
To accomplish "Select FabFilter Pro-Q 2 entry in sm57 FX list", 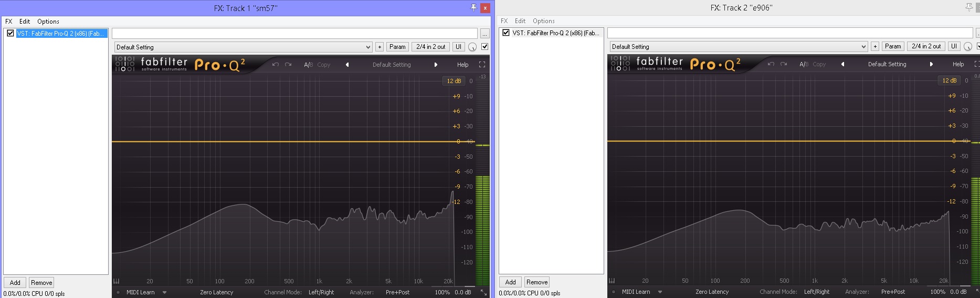I will 61,33.
